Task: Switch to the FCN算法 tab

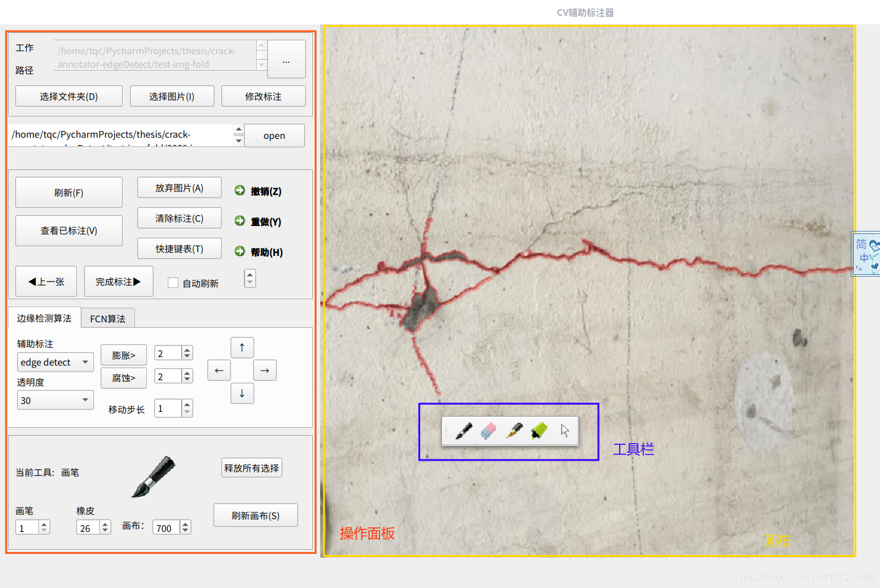Action: 108,319
